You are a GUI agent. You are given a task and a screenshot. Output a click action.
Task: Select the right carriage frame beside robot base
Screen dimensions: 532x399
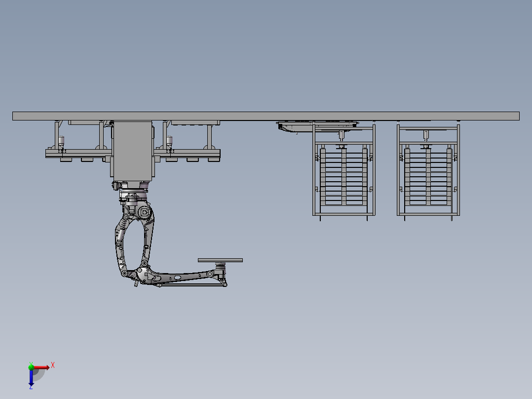pyautogui.click(x=187, y=141)
